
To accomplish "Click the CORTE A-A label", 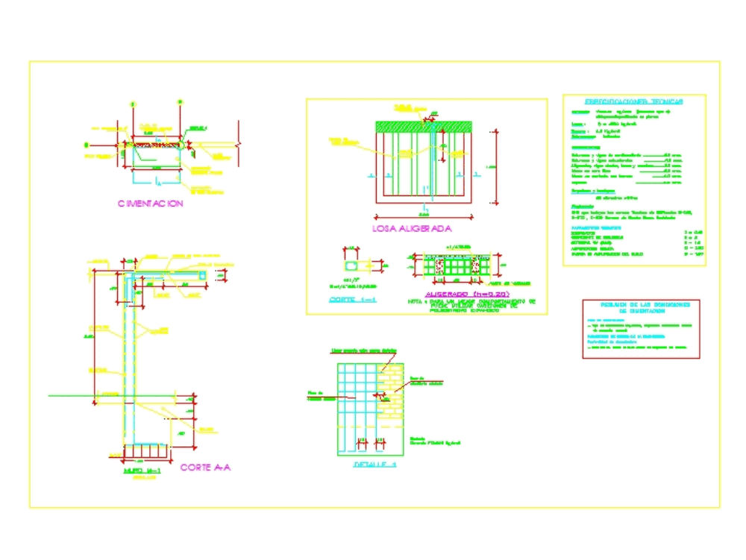I will point(207,466).
